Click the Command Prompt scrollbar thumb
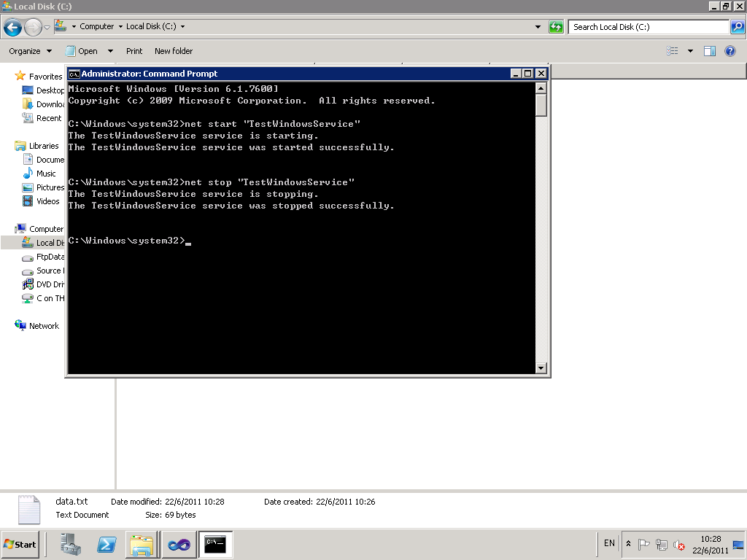This screenshot has width=747, height=560. pyautogui.click(x=541, y=105)
